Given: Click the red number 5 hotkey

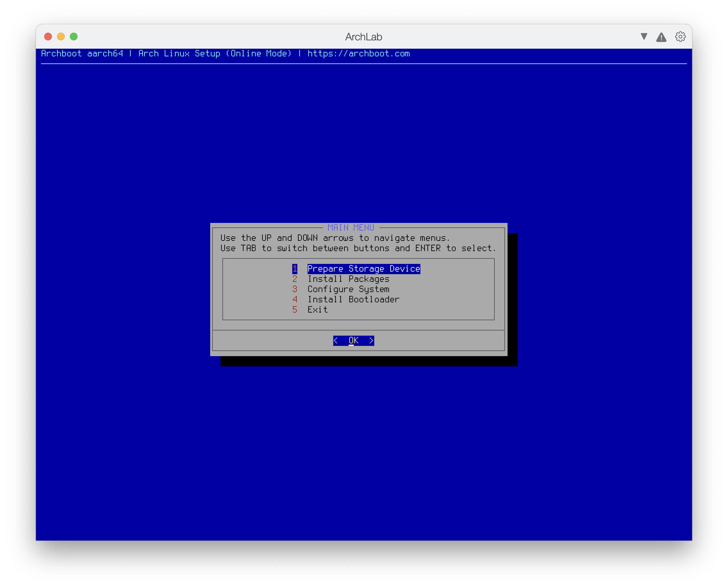Looking at the screenshot, I should tap(294, 310).
